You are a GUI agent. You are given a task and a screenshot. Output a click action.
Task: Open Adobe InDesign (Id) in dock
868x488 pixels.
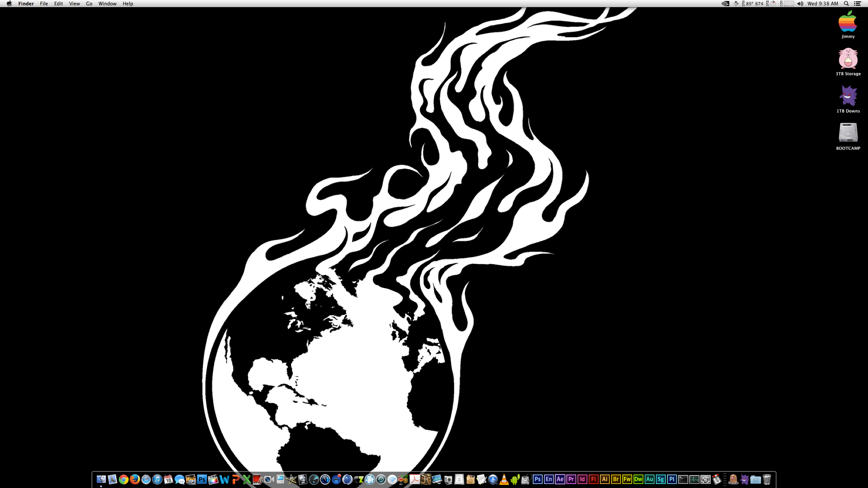[x=582, y=479]
